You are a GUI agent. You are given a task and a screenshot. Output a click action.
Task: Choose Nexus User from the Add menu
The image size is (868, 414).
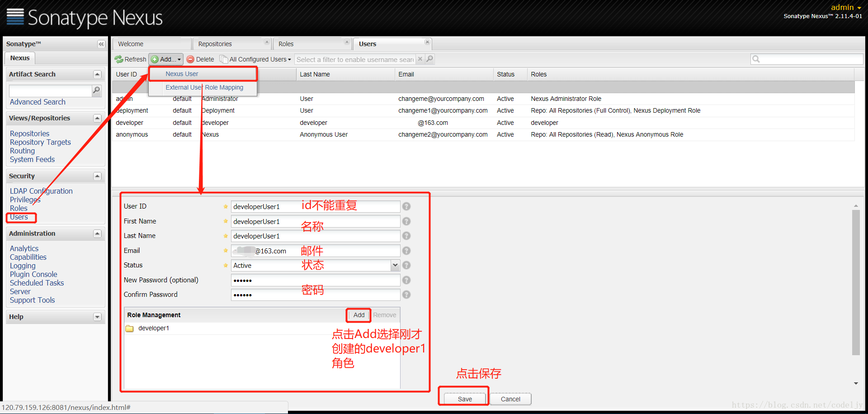click(203, 74)
